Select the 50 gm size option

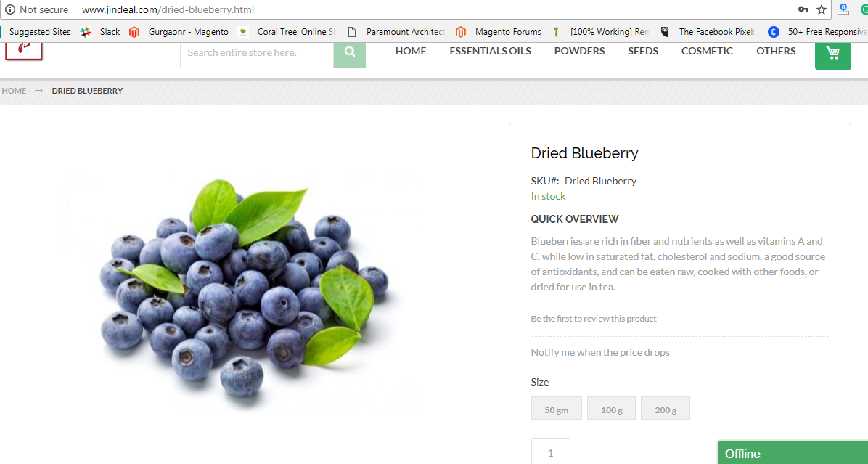(x=556, y=408)
